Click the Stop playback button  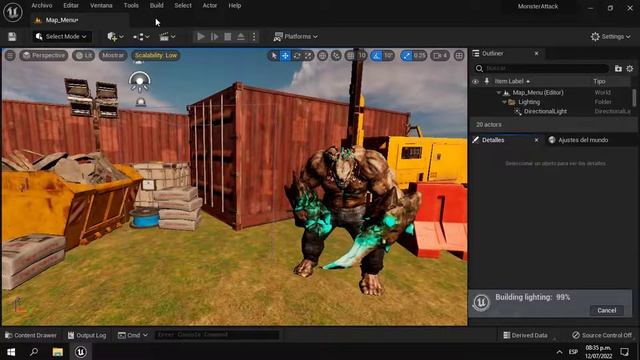[x=228, y=37]
